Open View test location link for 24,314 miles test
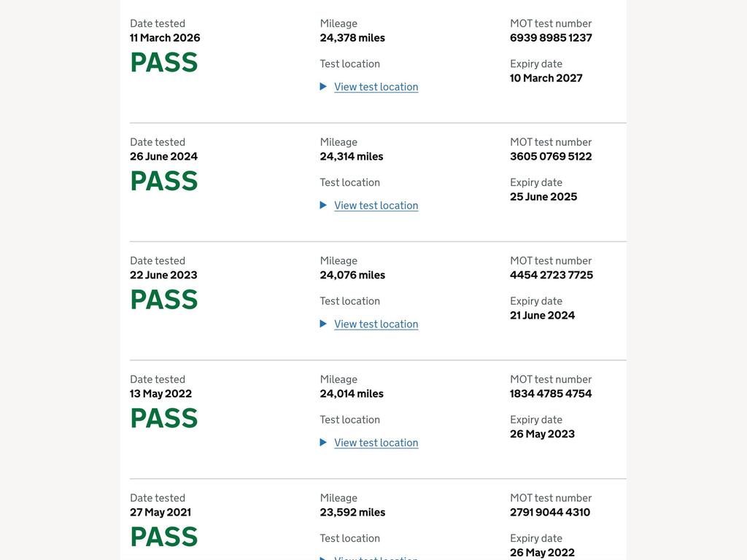 tap(376, 205)
